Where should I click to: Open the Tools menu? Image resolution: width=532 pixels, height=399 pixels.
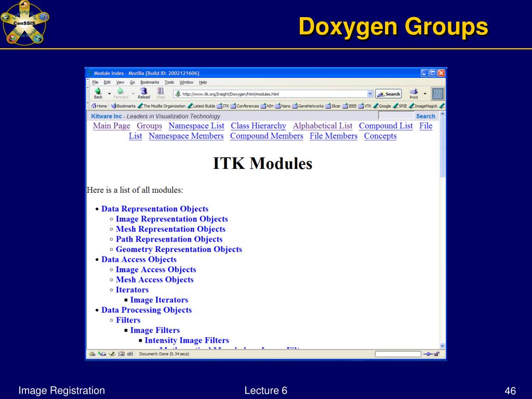(169, 82)
